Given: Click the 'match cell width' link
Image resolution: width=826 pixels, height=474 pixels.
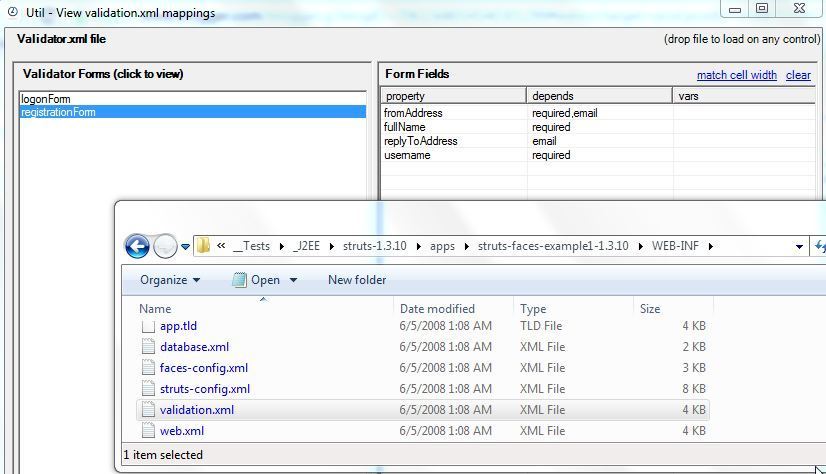Looking at the screenshot, I should [736, 75].
